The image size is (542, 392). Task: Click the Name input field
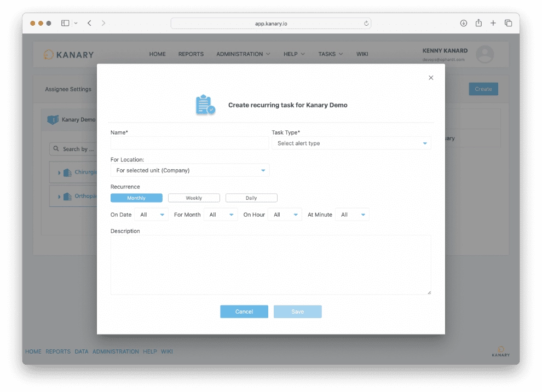pos(189,143)
